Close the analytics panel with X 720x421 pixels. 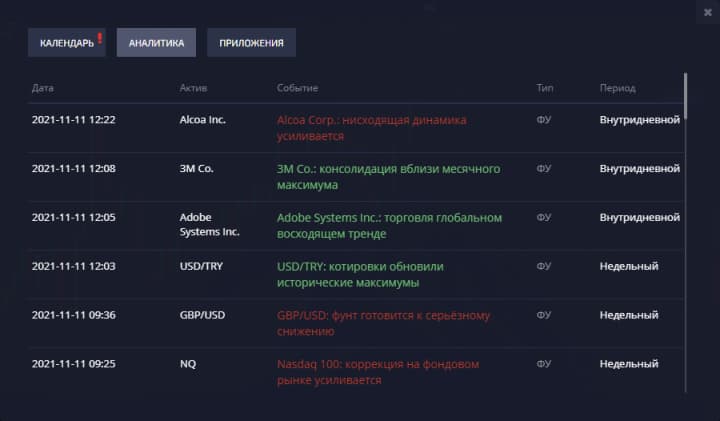coord(707,12)
